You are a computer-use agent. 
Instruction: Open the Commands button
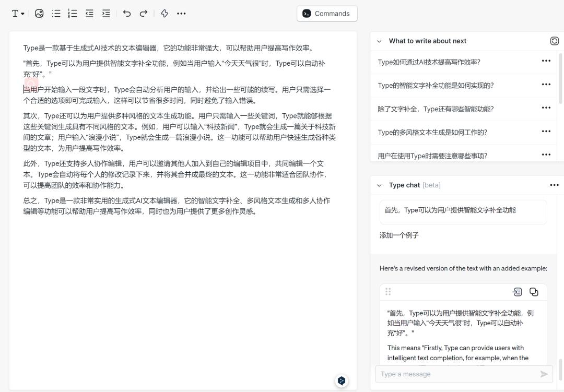click(327, 14)
